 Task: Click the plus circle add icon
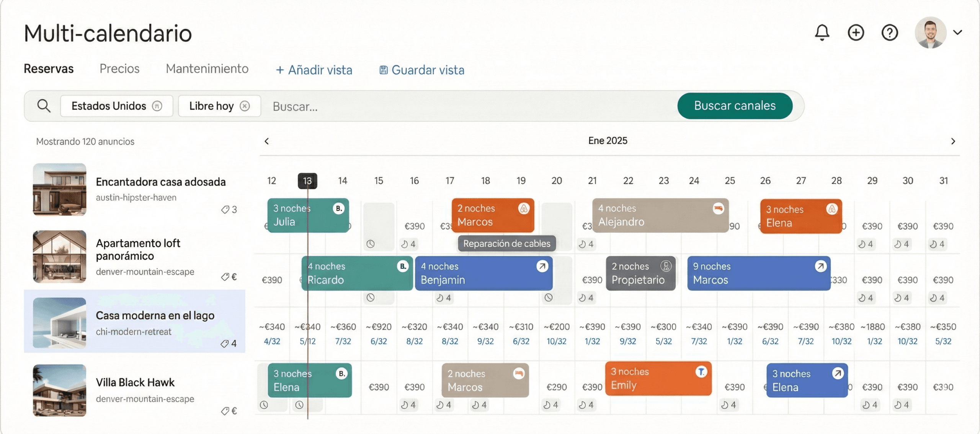(x=856, y=33)
